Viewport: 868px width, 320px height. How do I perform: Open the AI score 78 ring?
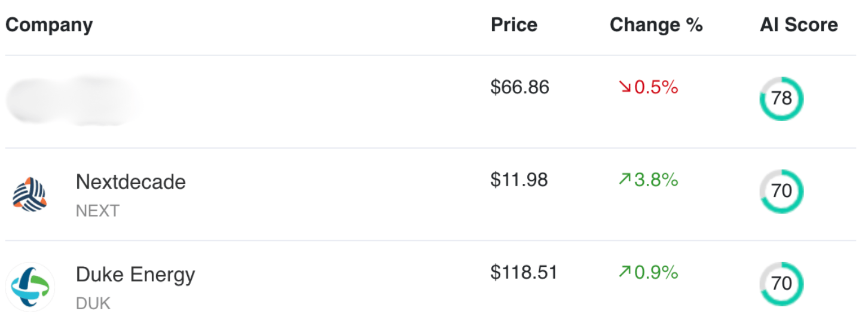(x=781, y=99)
